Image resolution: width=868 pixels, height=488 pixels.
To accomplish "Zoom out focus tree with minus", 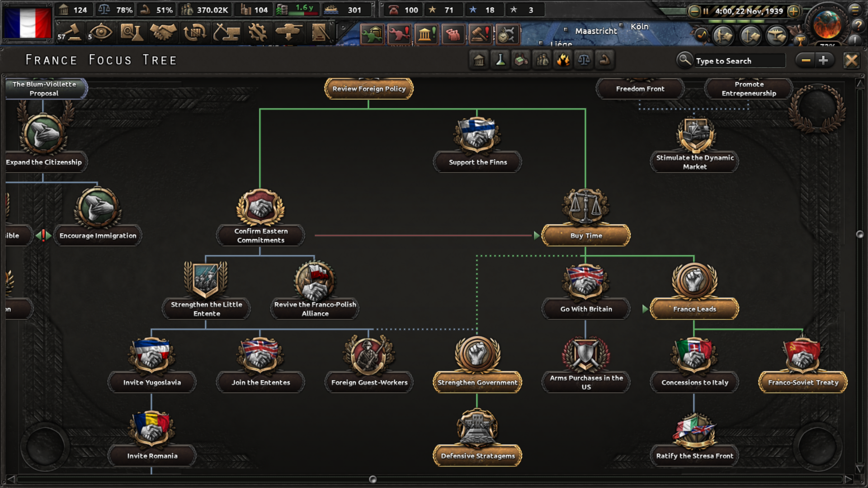I will pos(806,60).
